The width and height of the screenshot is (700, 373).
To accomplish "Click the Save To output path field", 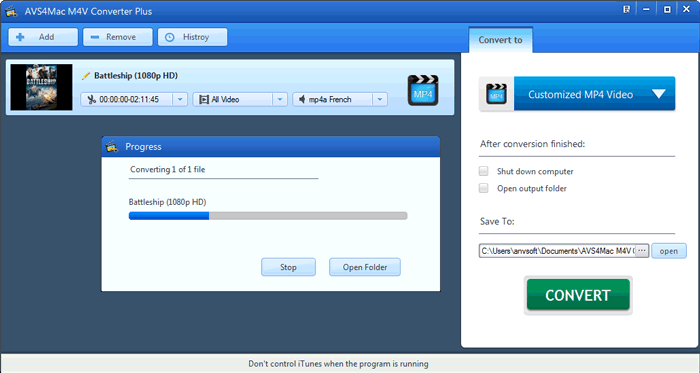I will [557, 251].
